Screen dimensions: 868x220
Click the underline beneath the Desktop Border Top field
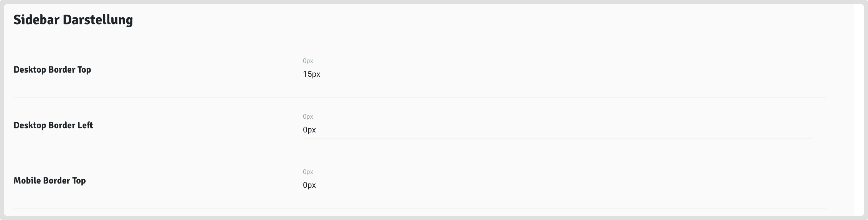click(x=557, y=83)
